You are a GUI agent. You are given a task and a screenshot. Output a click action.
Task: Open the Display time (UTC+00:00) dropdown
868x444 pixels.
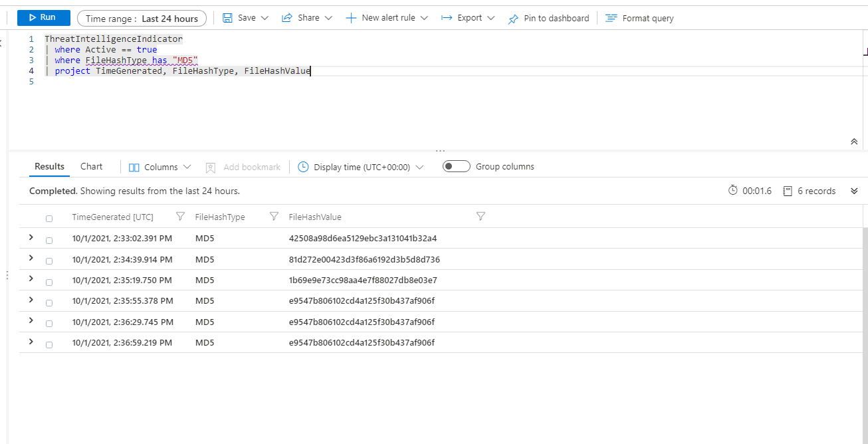tap(360, 167)
